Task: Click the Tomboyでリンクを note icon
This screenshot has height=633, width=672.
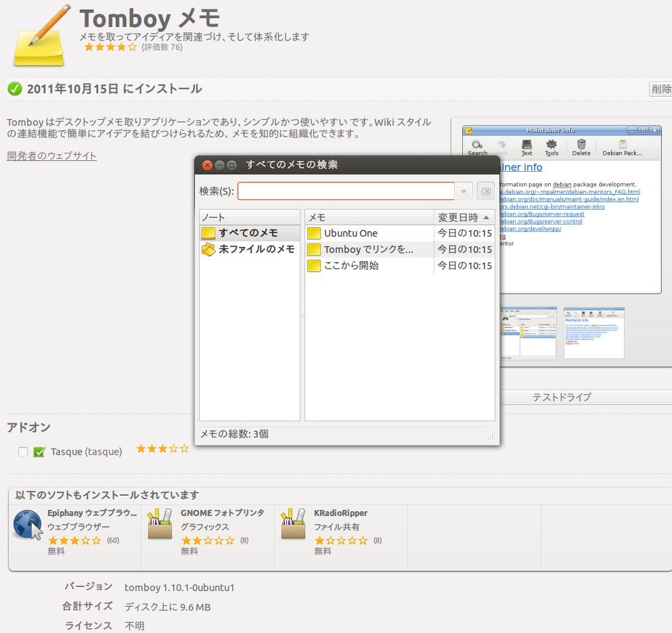Action: [x=314, y=250]
